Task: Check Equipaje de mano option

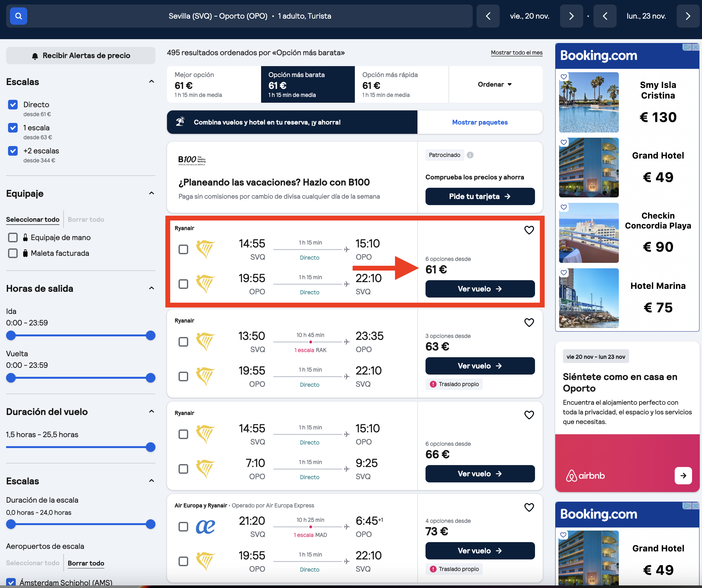Action: [13, 238]
